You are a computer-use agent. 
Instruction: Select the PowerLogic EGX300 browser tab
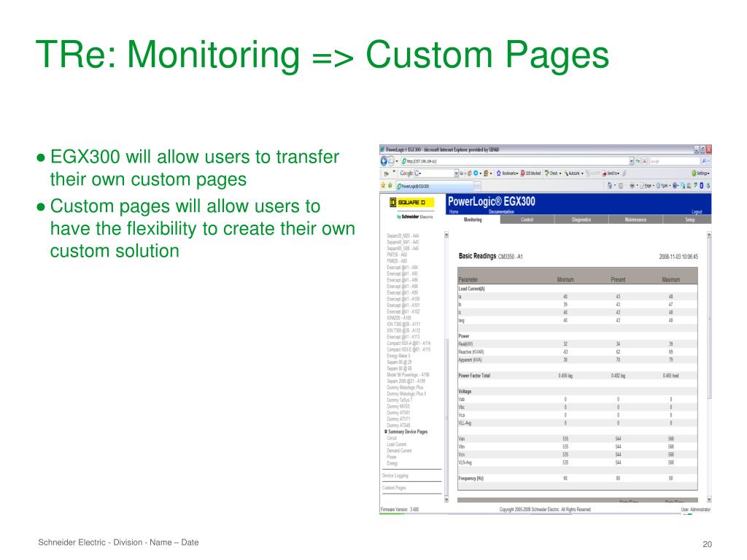pos(435,186)
